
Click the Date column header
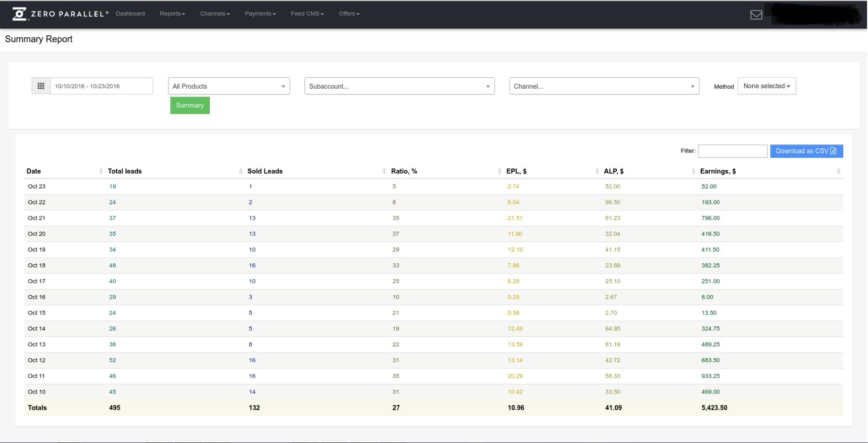[34, 171]
